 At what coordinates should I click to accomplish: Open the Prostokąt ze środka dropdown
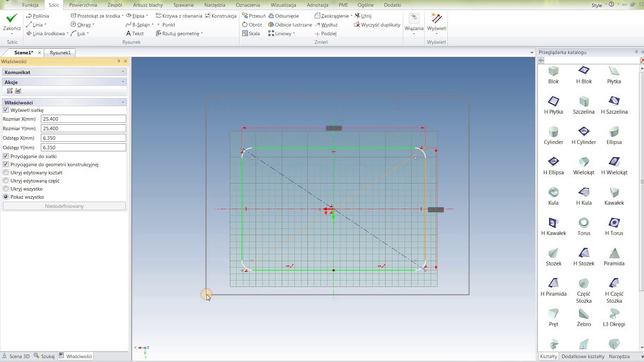click(123, 16)
